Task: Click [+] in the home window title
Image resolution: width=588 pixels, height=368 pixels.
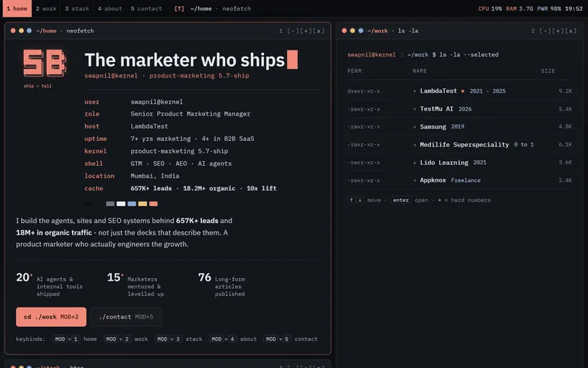Action: pyautogui.click(x=306, y=31)
